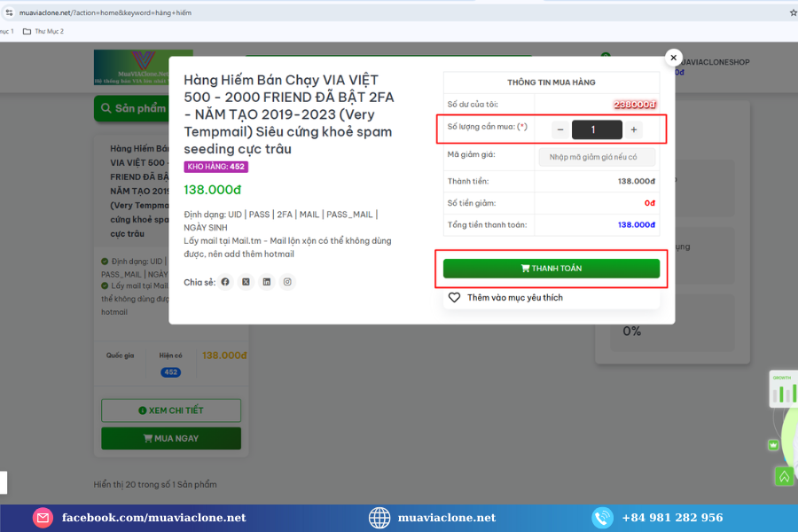Image resolution: width=798 pixels, height=532 pixels.
Task: Open XEM CHI TIẾT product details
Action: click(x=171, y=411)
